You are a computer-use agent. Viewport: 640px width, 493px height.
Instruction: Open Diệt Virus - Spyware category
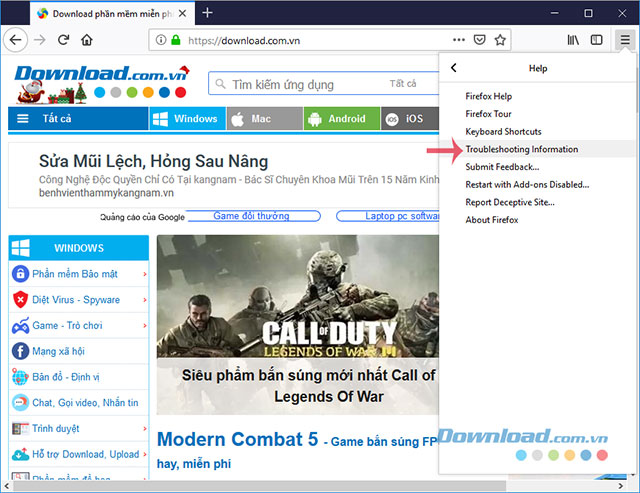pyautogui.click(x=76, y=300)
